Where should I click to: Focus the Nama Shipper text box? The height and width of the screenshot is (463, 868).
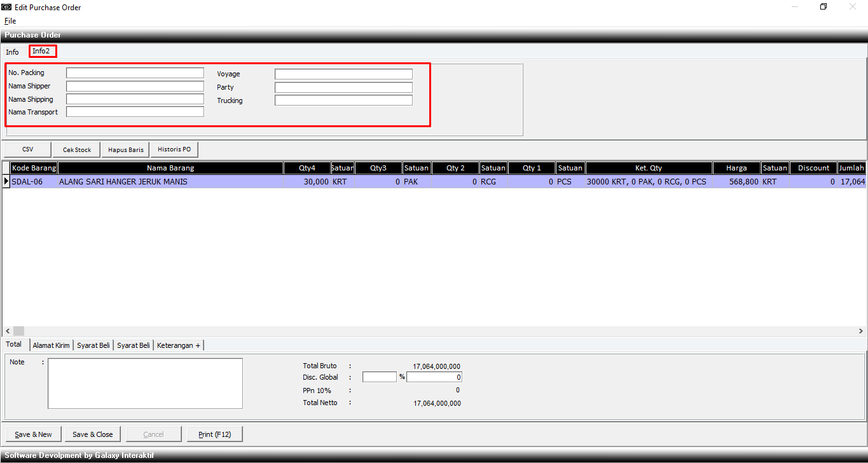tap(135, 86)
